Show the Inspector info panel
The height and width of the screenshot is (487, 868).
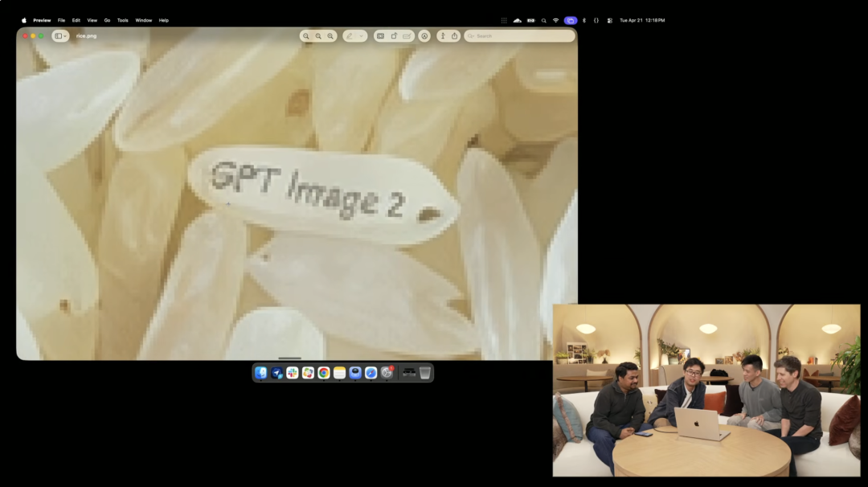(x=442, y=36)
